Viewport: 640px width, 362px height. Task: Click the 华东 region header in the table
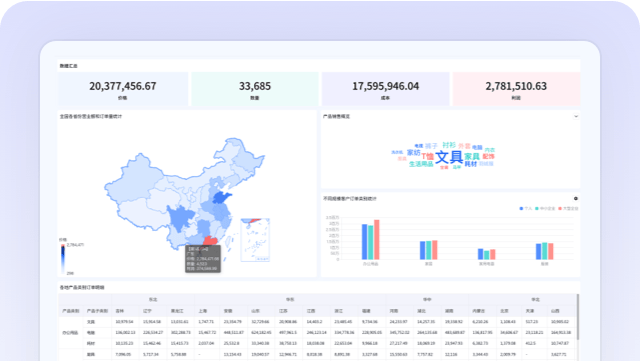[290, 300]
